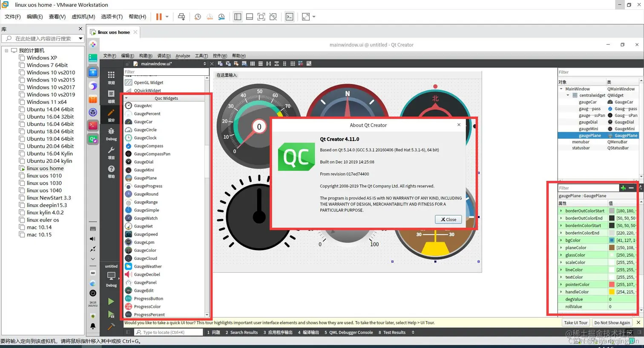
Task: Open Debug mode bug icon in sidebar
Action: coord(111,134)
